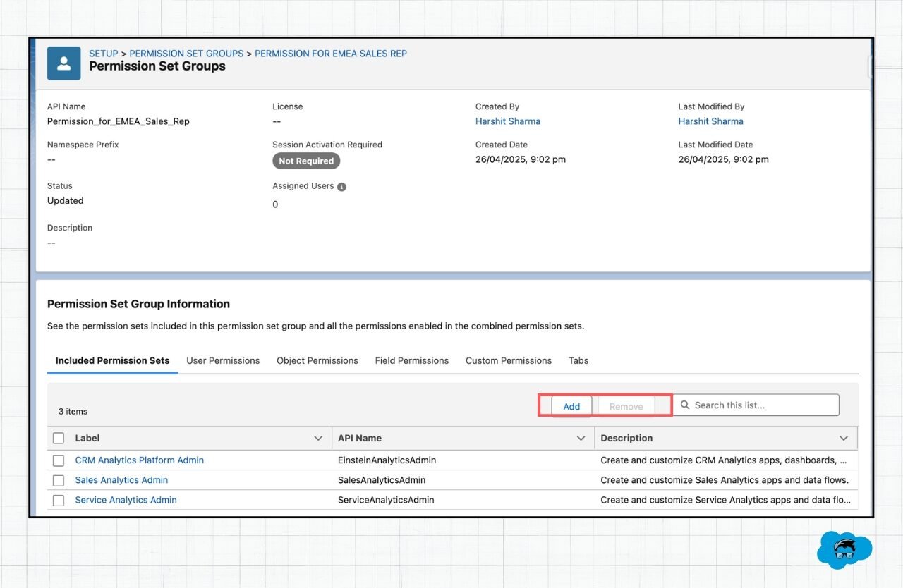Open Harshit Sharma link under Last Modified By
903x588 pixels.
tap(711, 121)
